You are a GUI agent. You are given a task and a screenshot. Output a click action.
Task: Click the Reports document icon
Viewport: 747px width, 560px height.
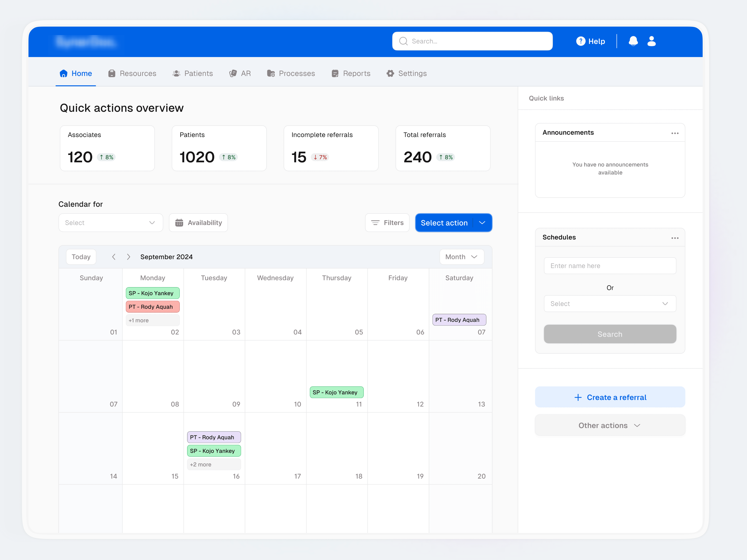[x=335, y=74]
